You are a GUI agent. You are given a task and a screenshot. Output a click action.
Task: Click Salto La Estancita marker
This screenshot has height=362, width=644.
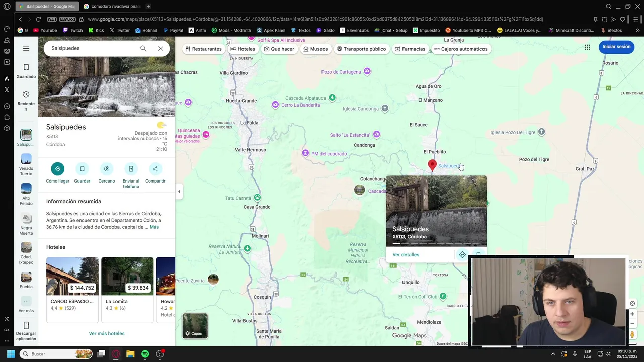tap(376, 134)
